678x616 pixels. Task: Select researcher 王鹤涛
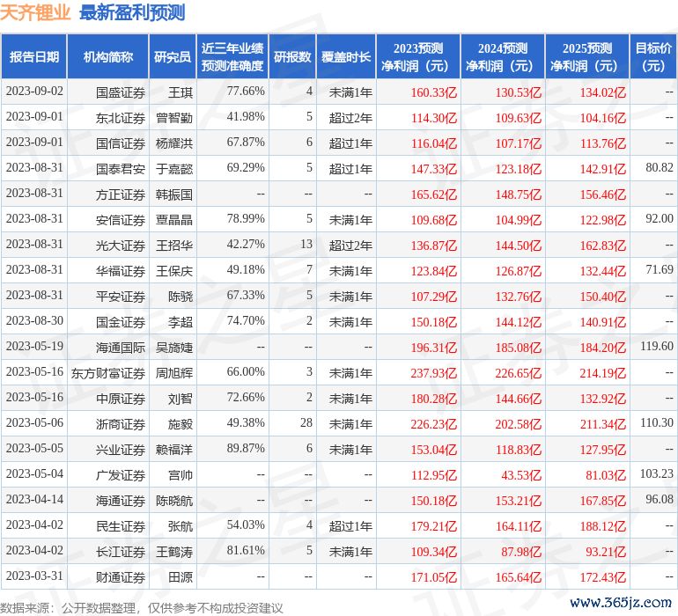(x=174, y=552)
